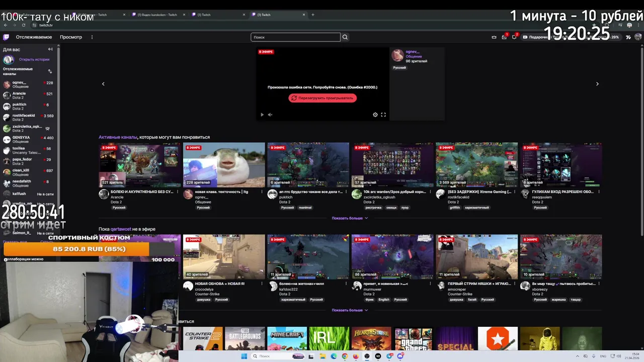Click the Arancle avatar under stream card
Image resolution: width=644 pixels, height=362 pixels.
(x=104, y=194)
